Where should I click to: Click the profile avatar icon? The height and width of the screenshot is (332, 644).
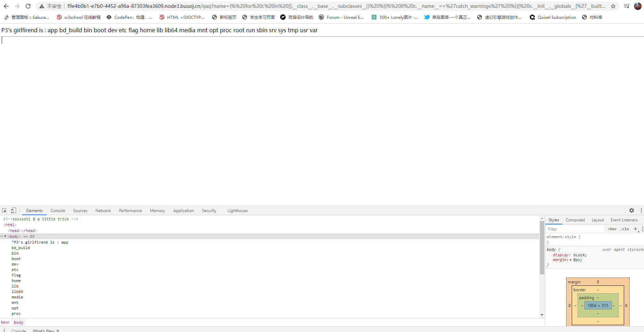click(x=638, y=6)
